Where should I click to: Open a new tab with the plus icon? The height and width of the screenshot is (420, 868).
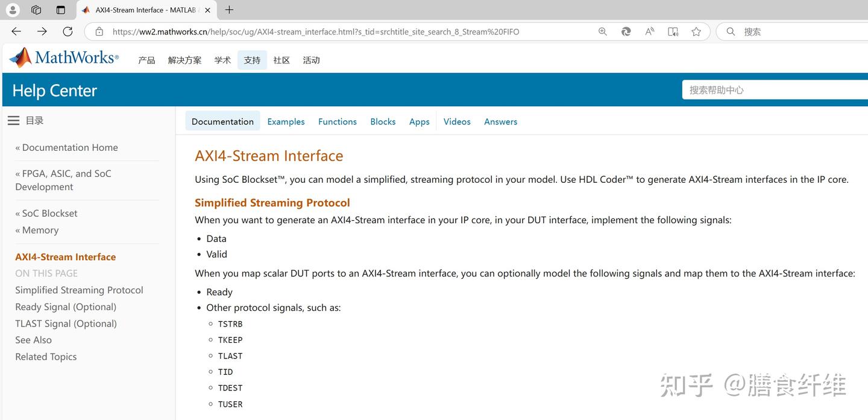pos(229,10)
